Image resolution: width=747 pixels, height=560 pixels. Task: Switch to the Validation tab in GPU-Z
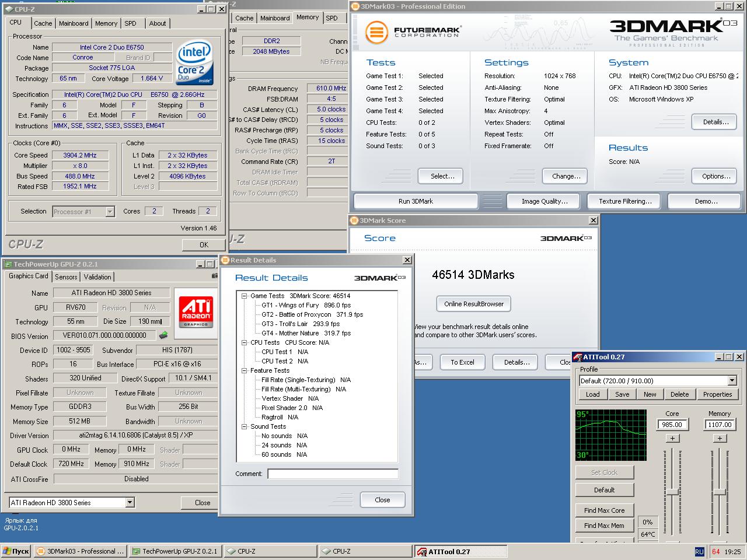point(97,277)
